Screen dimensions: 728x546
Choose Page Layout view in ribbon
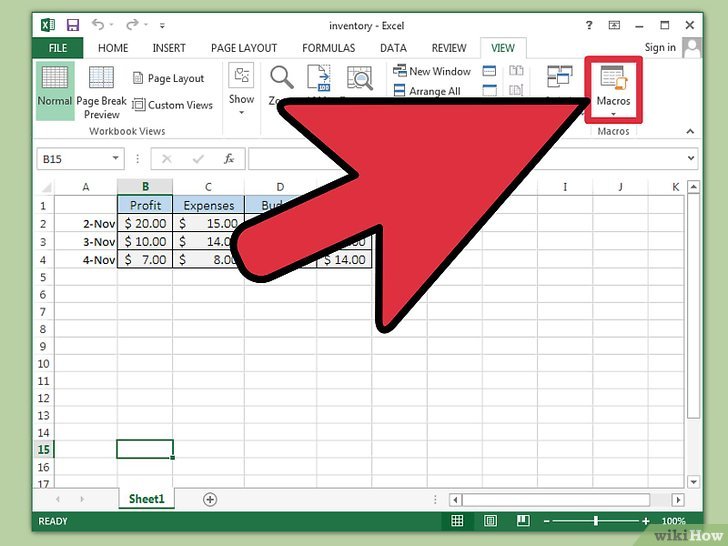tap(169, 78)
